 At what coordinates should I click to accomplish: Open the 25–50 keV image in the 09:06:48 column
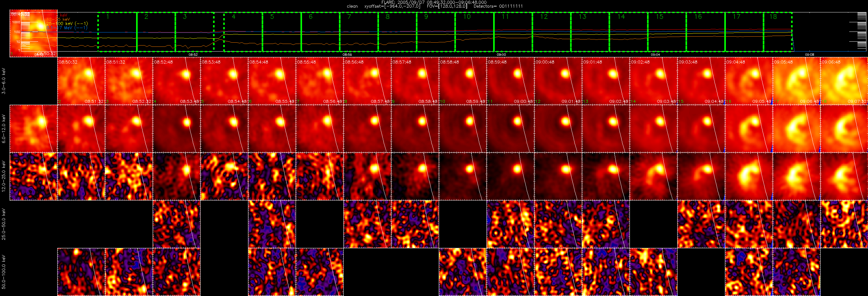[844, 224]
